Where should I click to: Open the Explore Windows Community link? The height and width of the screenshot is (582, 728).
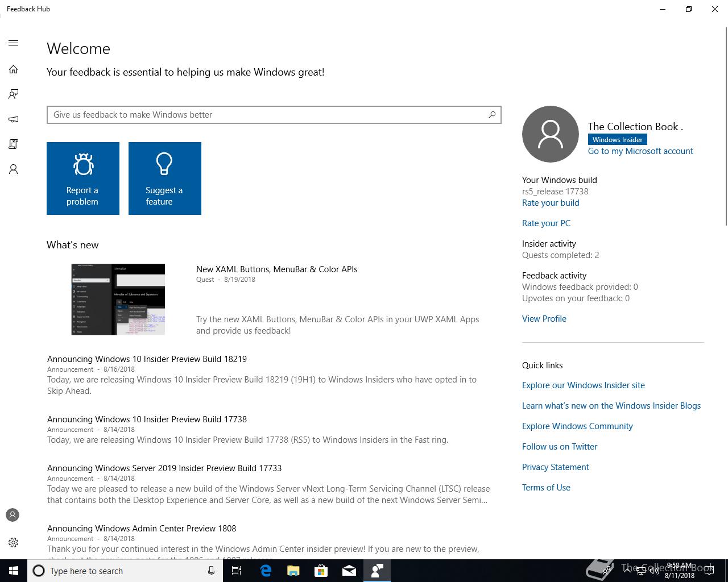577,426
